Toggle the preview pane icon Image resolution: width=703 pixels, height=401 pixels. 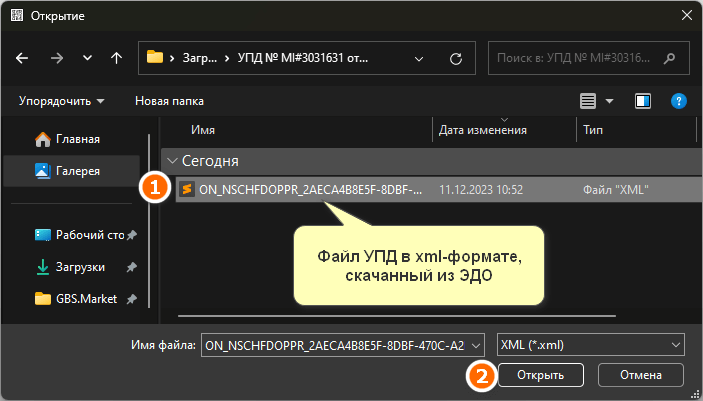(x=643, y=101)
